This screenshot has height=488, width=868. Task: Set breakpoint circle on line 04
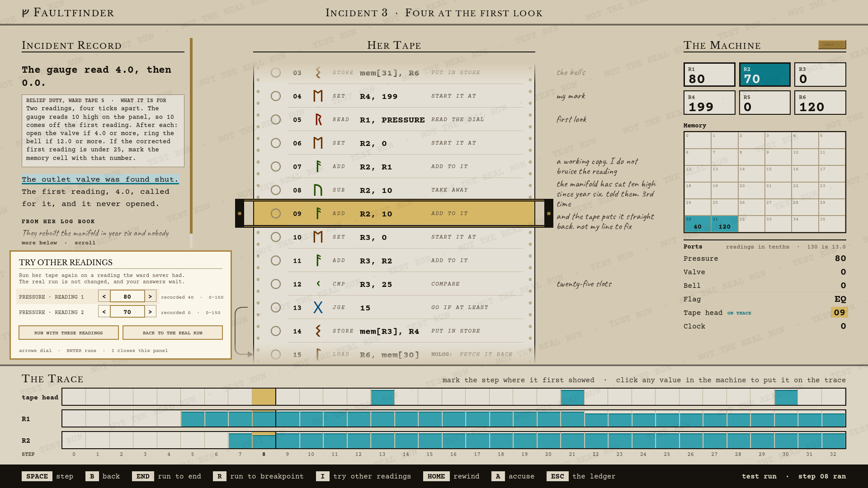point(276,96)
